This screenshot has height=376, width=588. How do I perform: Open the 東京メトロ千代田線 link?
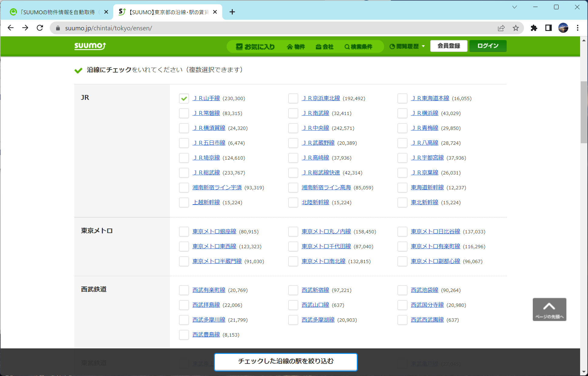point(326,246)
